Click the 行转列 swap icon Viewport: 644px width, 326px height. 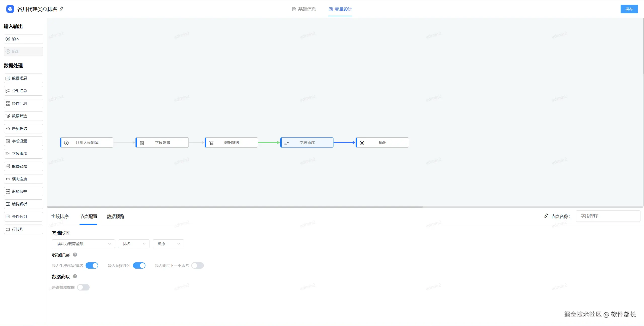pos(8,229)
